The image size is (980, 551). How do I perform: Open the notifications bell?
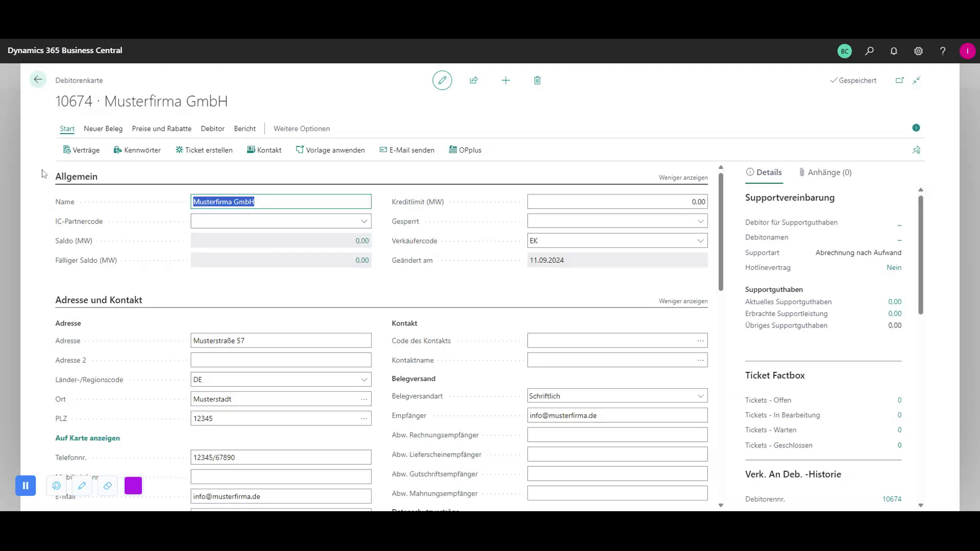[x=894, y=51]
